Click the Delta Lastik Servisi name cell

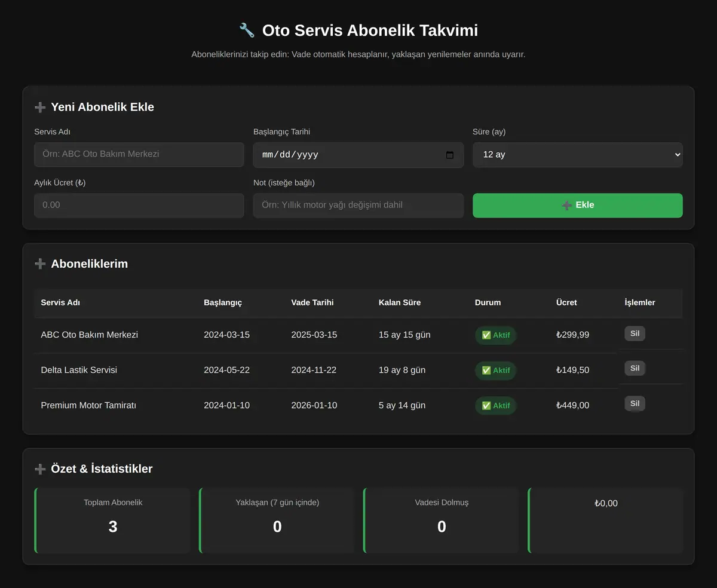tap(79, 370)
